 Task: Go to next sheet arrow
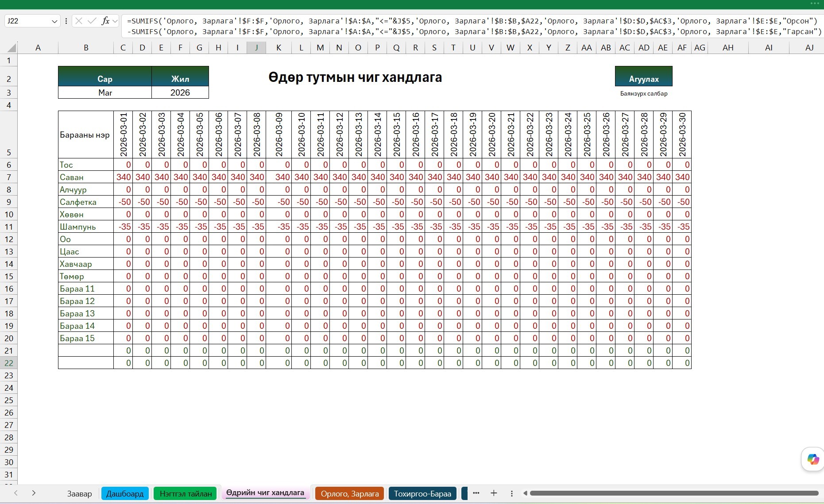pyautogui.click(x=34, y=493)
